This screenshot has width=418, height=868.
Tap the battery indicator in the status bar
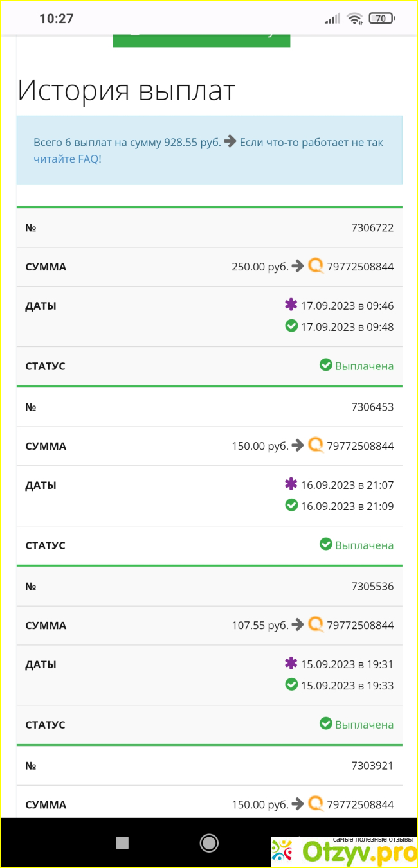[x=382, y=19]
